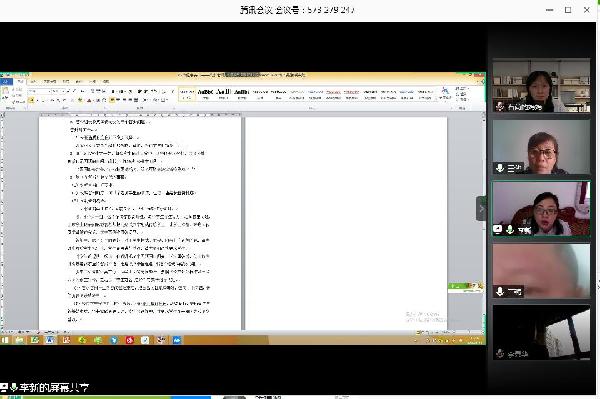Viewport: 600px width, 399px height.
Task: Toggle the highlighted Bold button in ribbon
Action: 32,100
